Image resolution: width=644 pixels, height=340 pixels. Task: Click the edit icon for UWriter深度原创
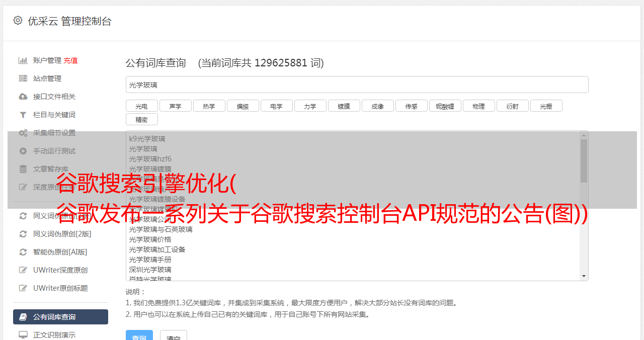23,270
